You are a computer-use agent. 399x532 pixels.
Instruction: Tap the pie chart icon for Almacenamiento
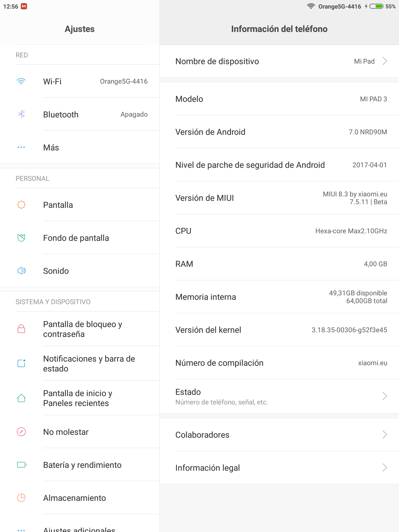point(21,498)
